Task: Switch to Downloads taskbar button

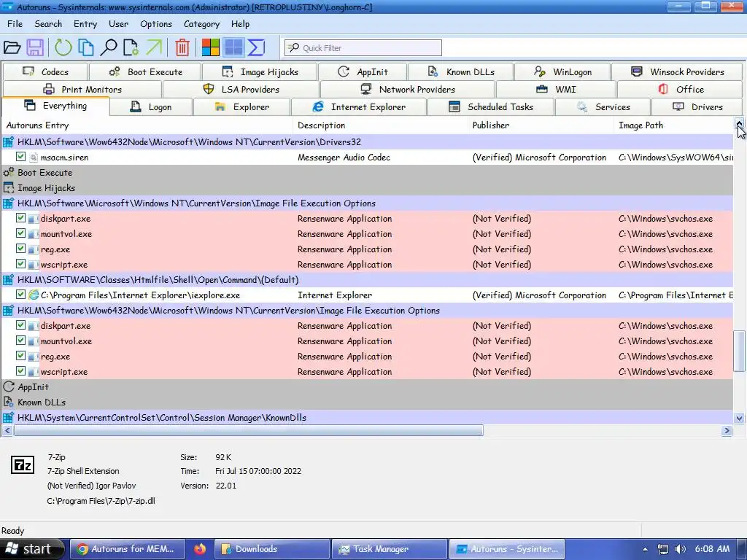Action: tap(272, 549)
